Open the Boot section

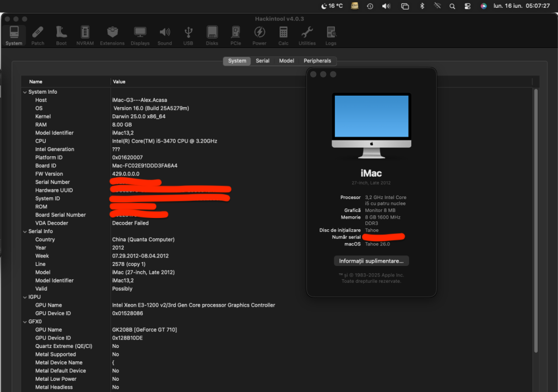[x=61, y=36]
